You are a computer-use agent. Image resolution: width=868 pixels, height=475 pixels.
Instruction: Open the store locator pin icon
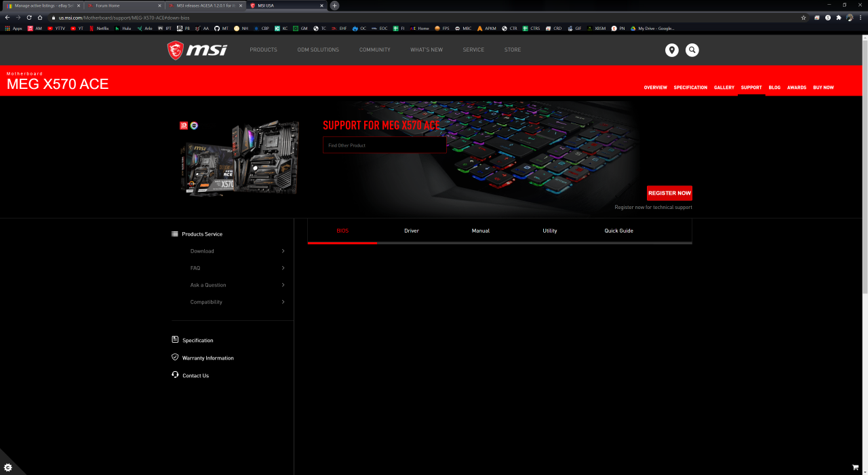click(671, 50)
